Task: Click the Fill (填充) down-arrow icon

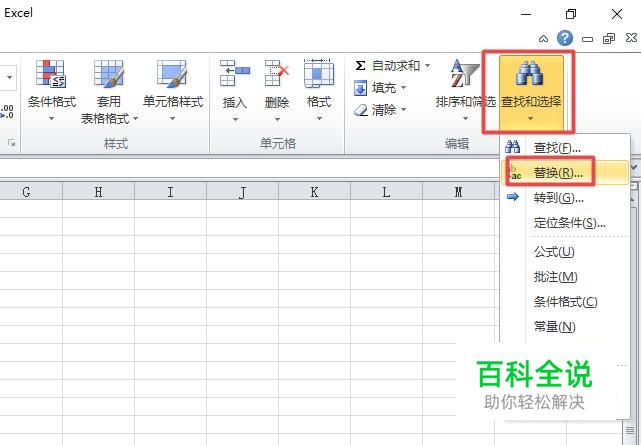Action: (360, 88)
